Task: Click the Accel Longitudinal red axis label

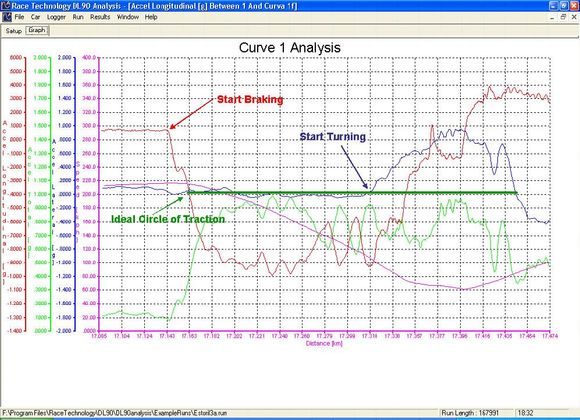Action: (5, 202)
